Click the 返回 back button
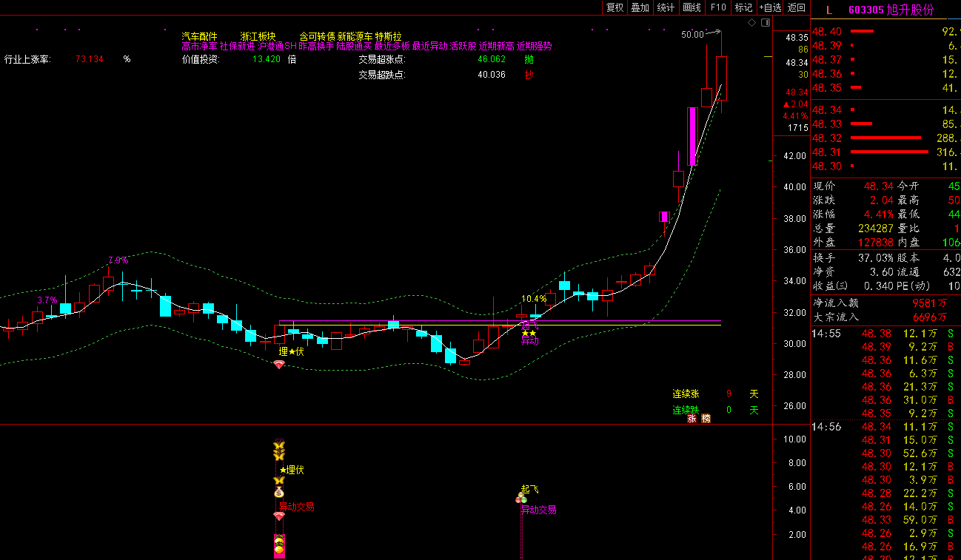The height and width of the screenshot is (560, 961). [x=797, y=7]
